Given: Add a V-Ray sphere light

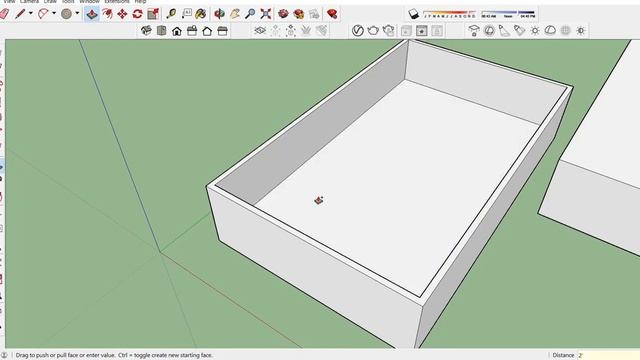Looking at the screenshot, I should [489, 31].
